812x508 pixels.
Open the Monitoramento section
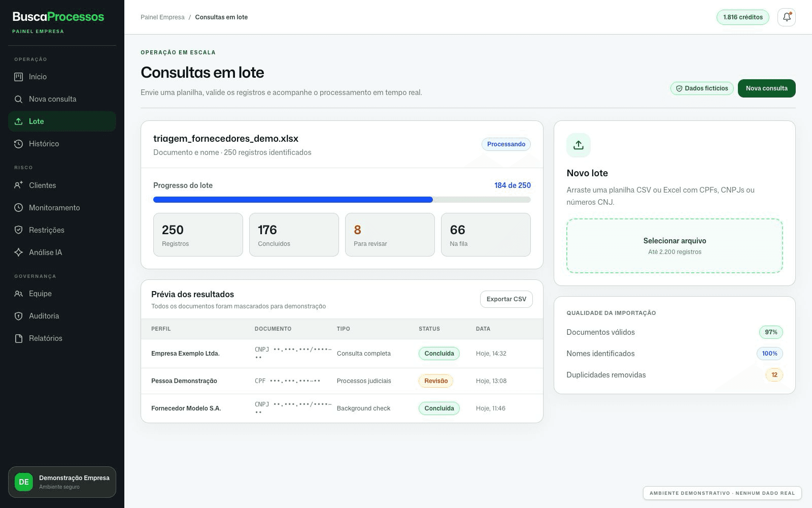[x=62, y=208]
